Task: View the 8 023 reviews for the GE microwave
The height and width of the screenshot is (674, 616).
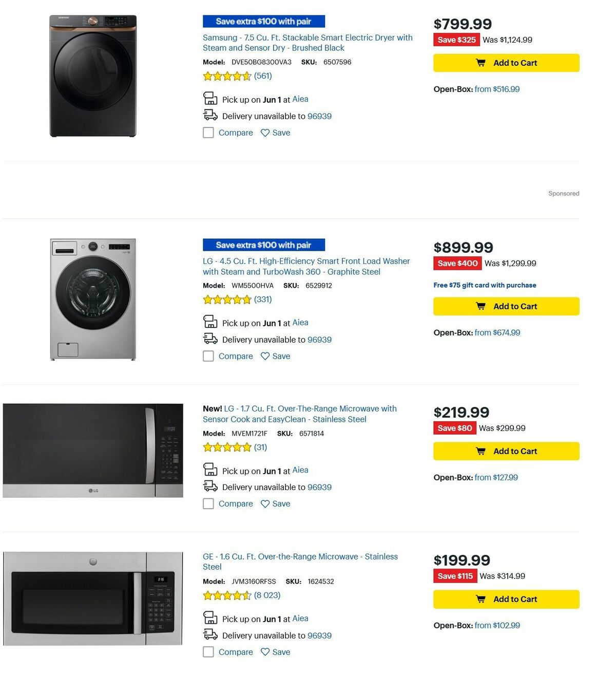Action: point(266,595)
